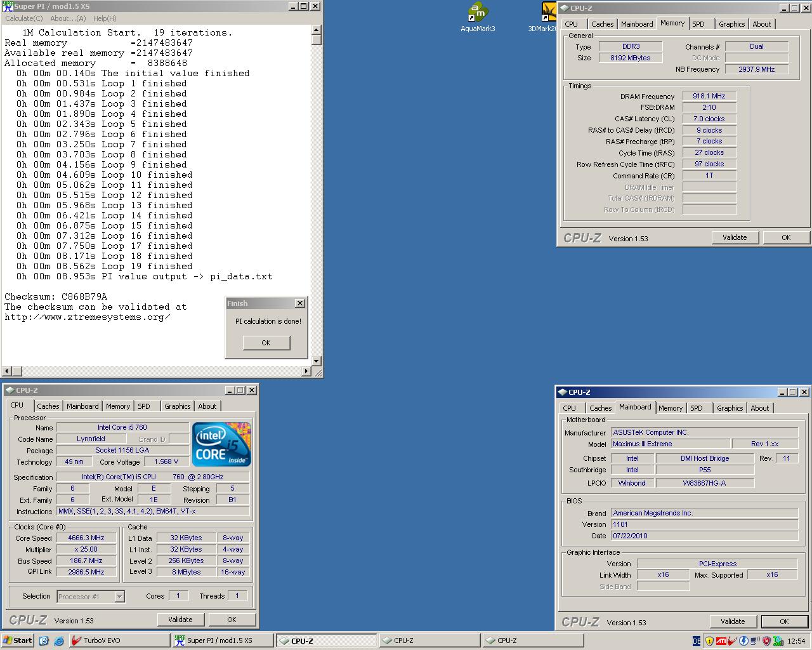Click the Multiplier value x 25.00
Image resolution: width=812 pixels, height=650 pixels.
point(86,549)
